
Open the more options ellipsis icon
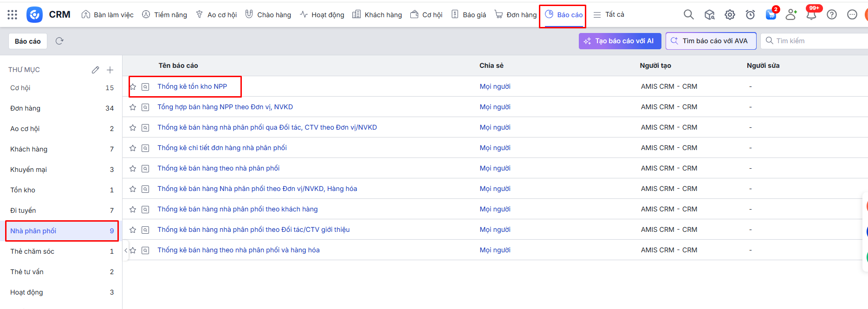[x=852, y=15]
